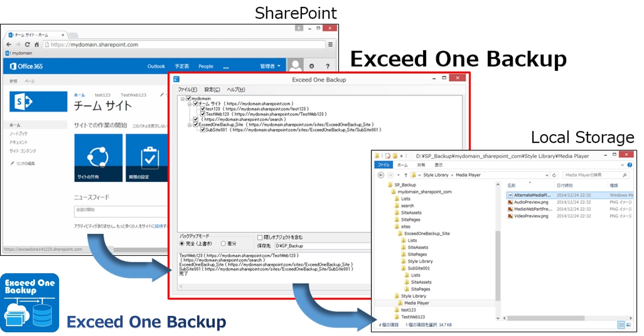This screenshot has width=644, height=336.
Task: Open the 管理者 dropdown in Office 365
Action: [x=270, y=66]
